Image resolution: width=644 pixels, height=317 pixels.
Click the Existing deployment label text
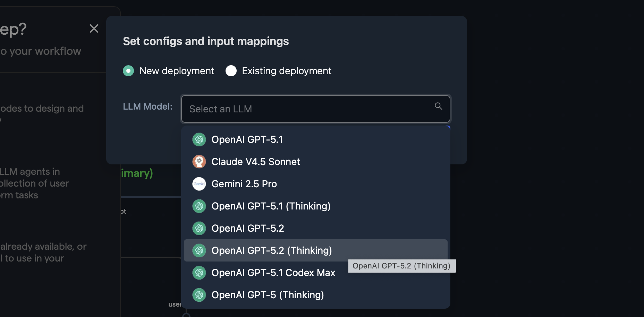tap(287, 71)
